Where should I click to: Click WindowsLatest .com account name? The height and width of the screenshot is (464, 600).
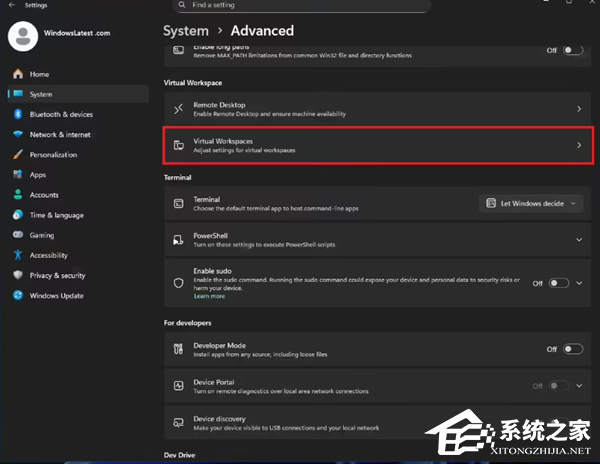[77, 33]
